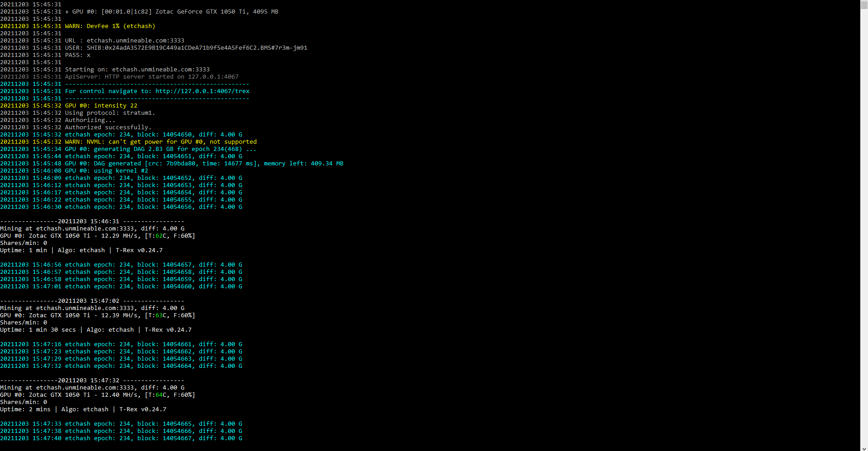This screenshot has width=868, height=451.
Task: Click the block 14054651 epoch line
Action: (x=121, y=156)
